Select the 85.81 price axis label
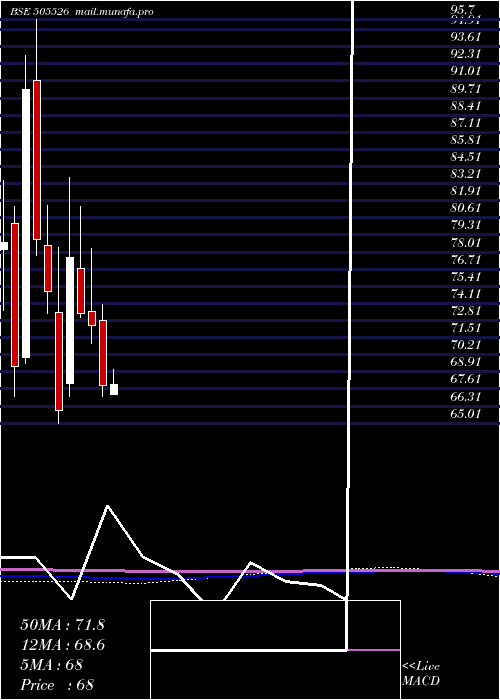500x700 pixels. click(466, 139)
